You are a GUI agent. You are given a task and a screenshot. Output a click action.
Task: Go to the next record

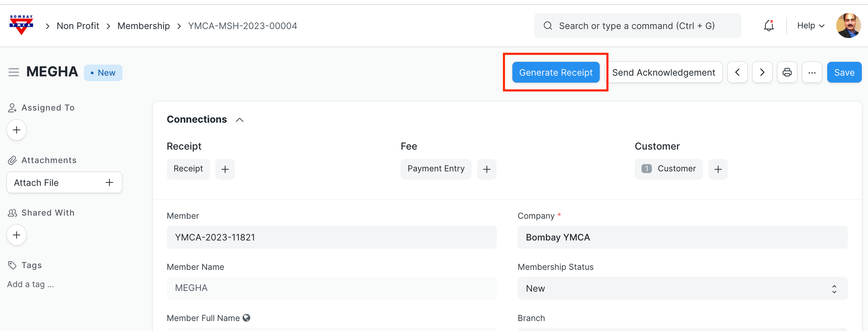tap(762, 72)
